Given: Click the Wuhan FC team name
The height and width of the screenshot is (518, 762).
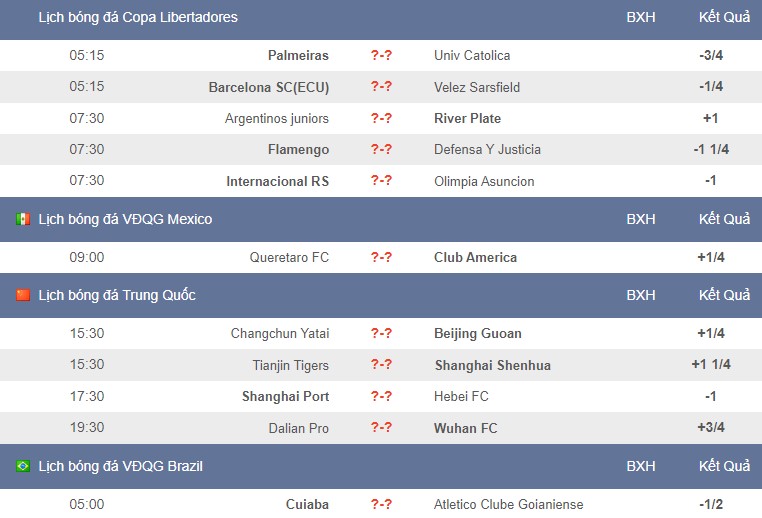Looking at the screenshot, I should (x=466, y=428).
